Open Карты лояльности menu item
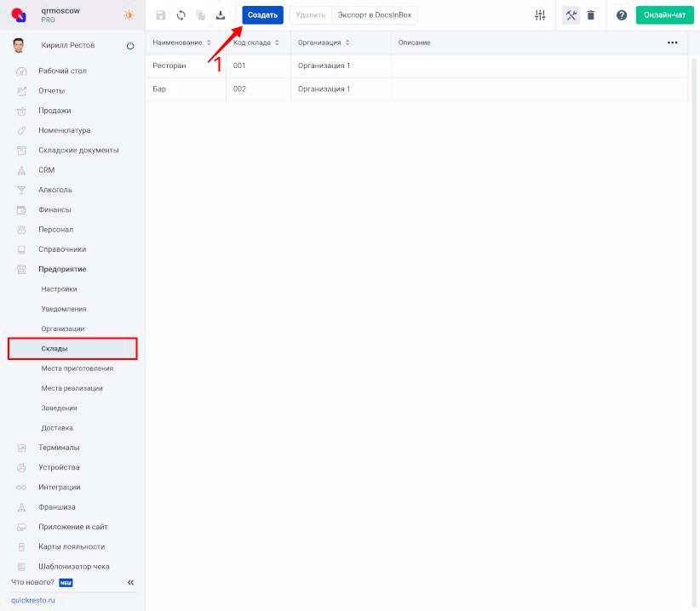Image resolution: width=700 pixels, height=611 pixels. click(72, 547)
